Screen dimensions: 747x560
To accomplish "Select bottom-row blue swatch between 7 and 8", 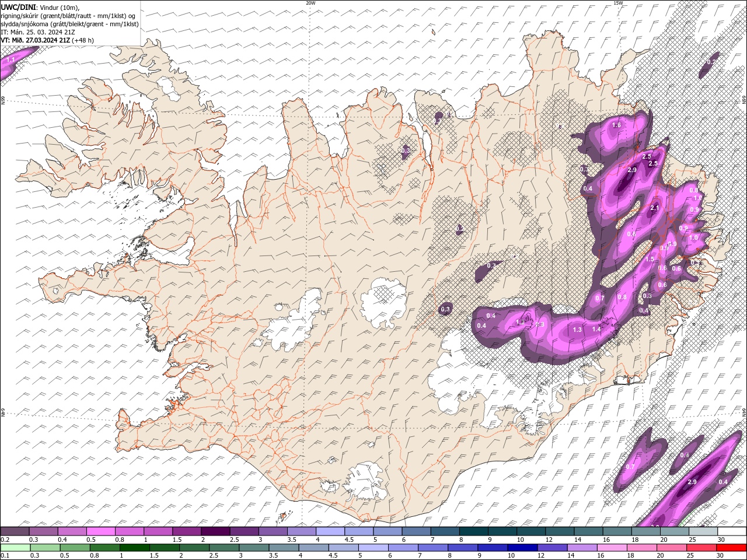I will coord(433,547).
